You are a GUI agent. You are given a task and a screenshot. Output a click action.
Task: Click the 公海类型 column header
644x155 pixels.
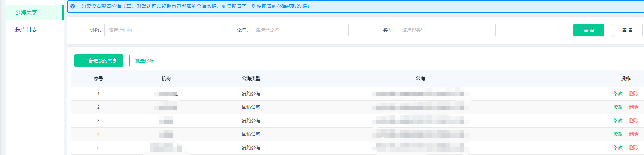[251, 79]
